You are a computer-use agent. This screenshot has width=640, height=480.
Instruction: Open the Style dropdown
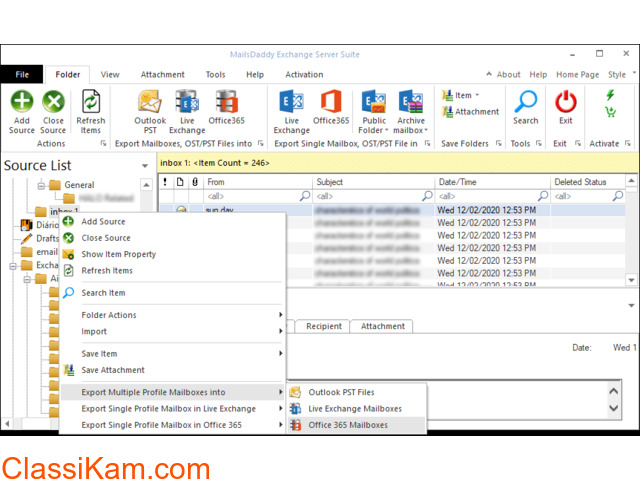621,75
